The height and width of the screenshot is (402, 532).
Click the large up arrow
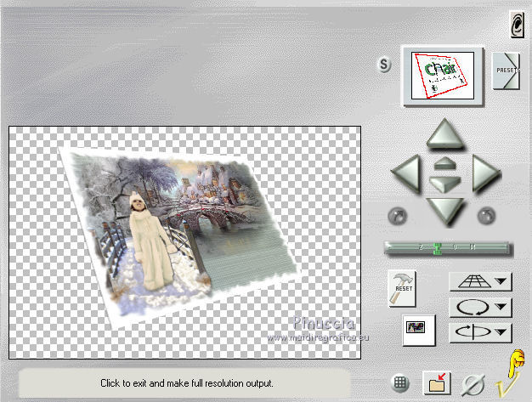point(445,133)
